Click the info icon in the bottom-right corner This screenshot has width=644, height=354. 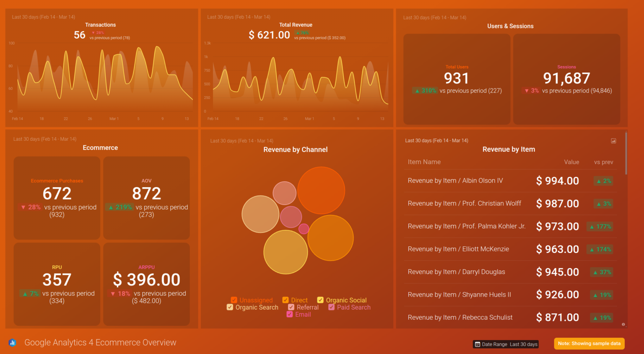tap(623, 324)
